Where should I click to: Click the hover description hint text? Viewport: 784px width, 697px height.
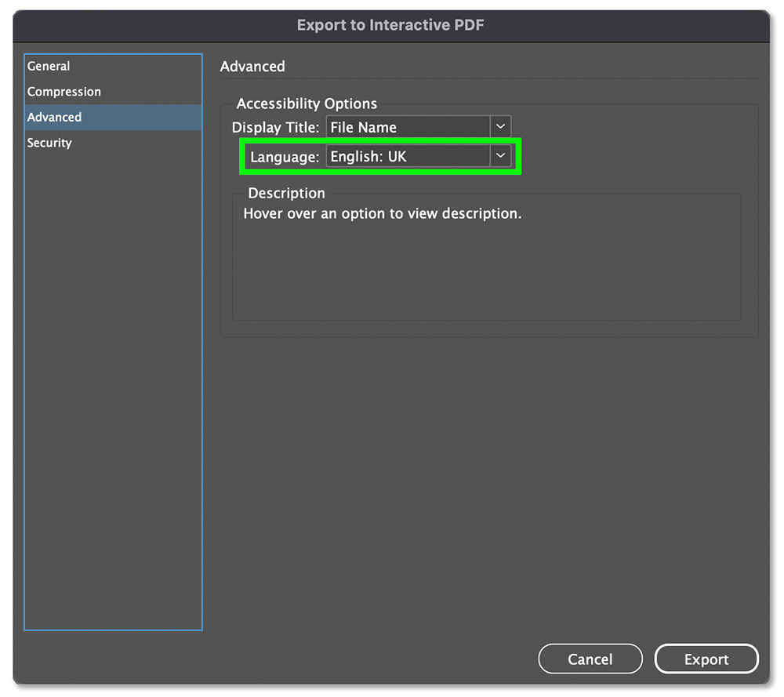(383, 213)
